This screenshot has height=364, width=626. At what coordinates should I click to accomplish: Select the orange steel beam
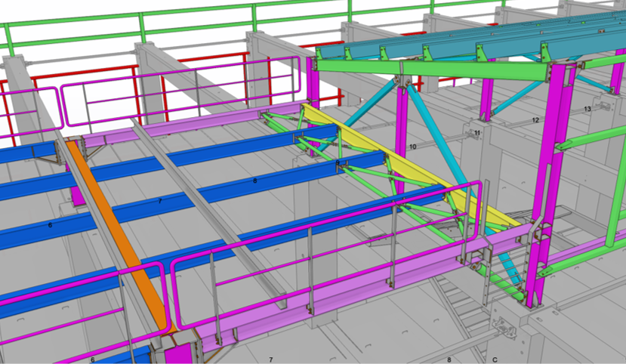coord(113,227)
